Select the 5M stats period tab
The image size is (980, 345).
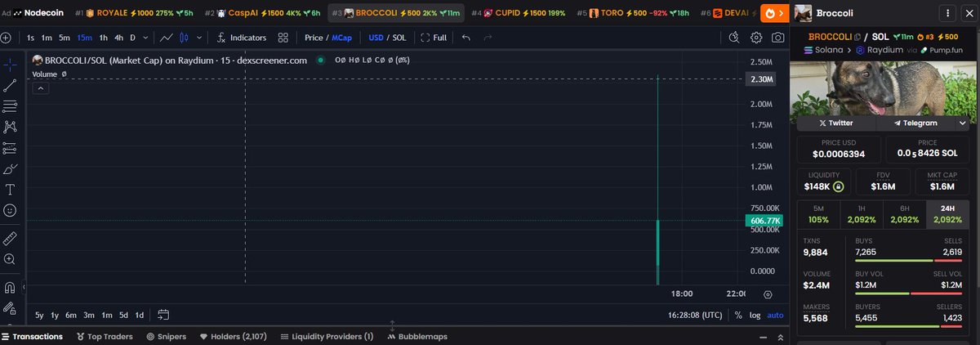817,214
